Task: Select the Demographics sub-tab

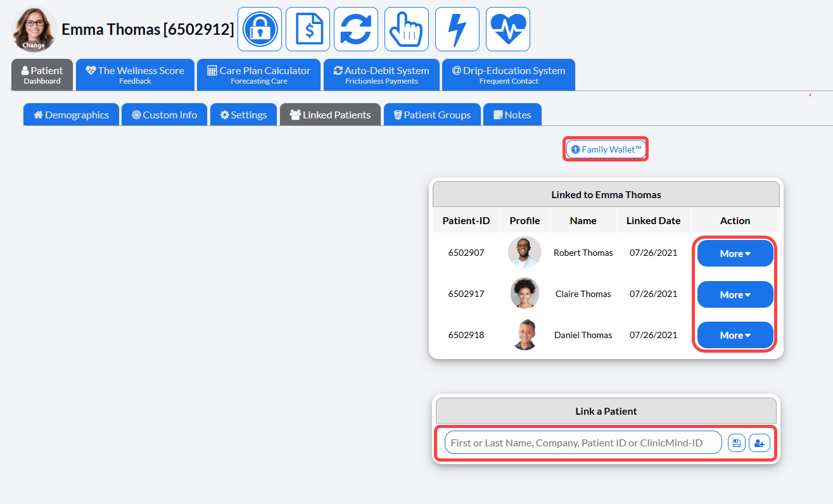Action: (x=72, y=115)
